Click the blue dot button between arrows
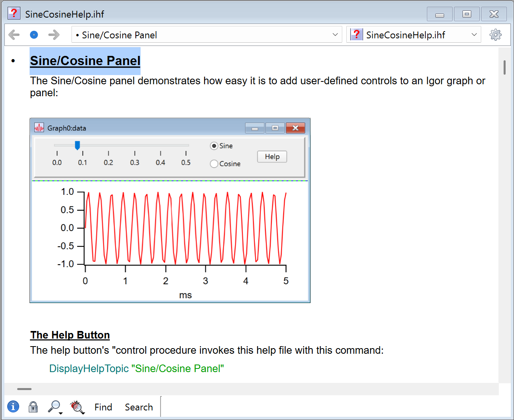The width and height of the screenshot is (514, 420). coord(34,35)
